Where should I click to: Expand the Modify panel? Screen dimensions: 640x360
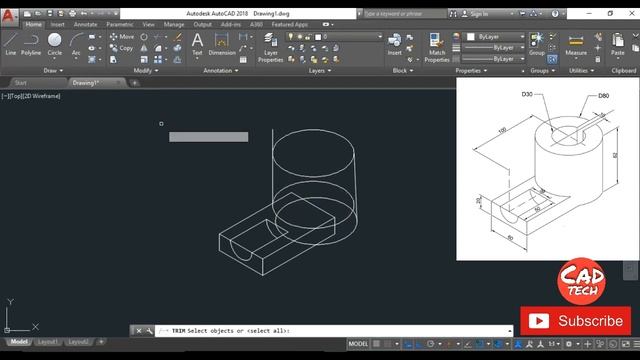[146, 71]
